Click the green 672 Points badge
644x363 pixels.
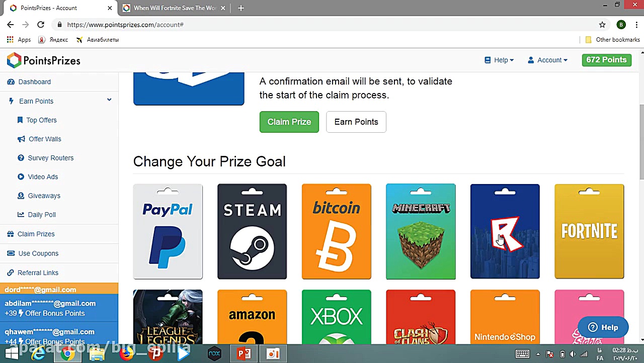[606, 60]
